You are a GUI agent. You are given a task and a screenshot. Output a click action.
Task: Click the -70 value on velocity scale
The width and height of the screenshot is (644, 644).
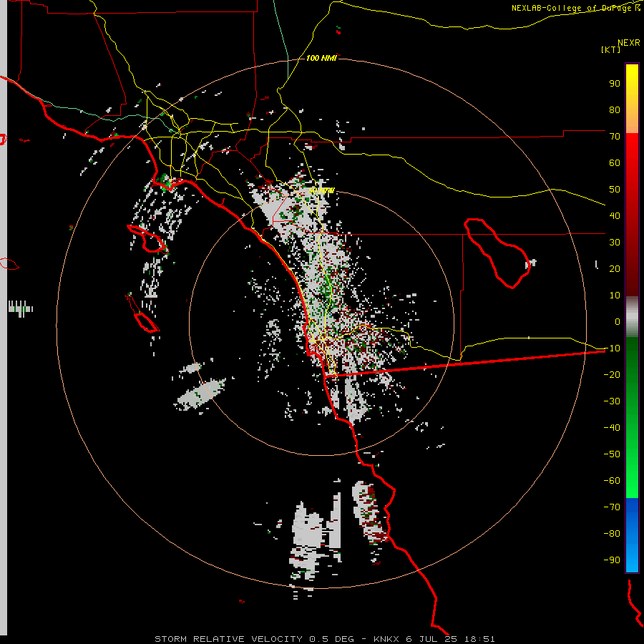click(612, 507)
